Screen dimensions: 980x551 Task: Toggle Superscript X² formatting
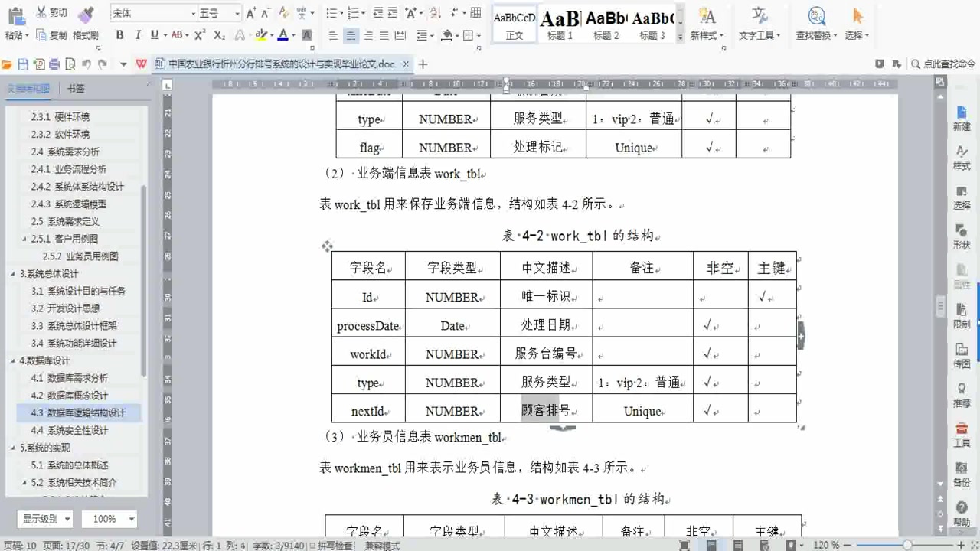coord(200,35)
